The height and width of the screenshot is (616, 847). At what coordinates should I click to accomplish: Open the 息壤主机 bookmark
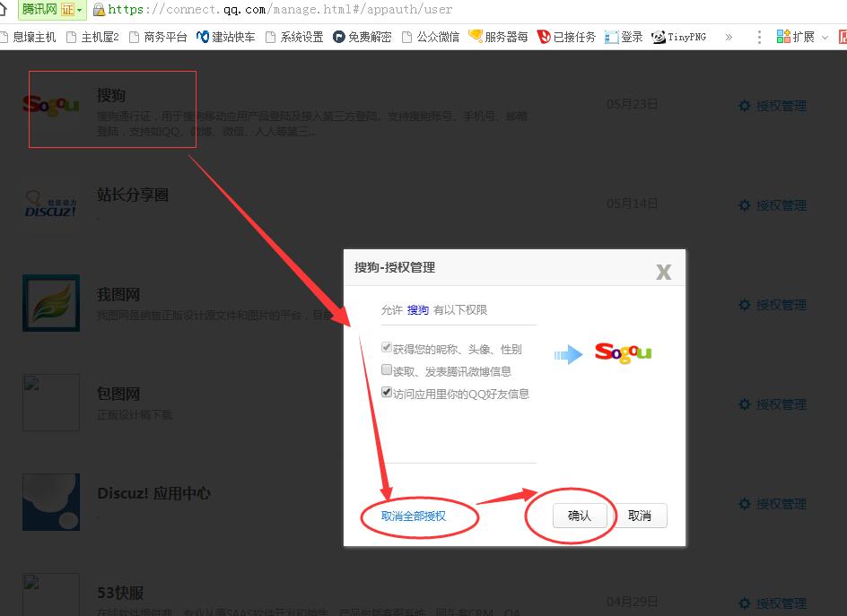click(x=28, y=37)
